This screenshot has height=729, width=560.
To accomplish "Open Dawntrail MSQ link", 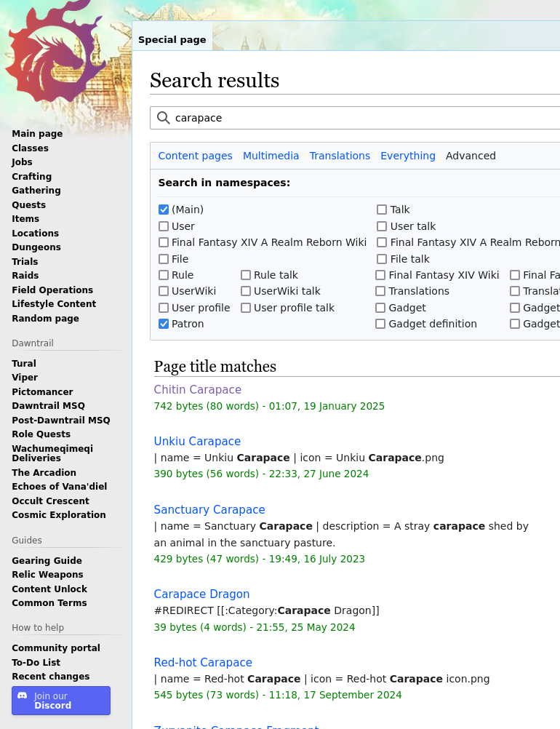I will pos(48,406).
